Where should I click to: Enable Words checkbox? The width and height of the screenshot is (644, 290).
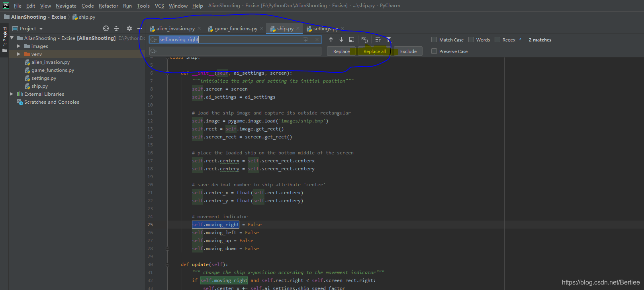tap(471, 39)
